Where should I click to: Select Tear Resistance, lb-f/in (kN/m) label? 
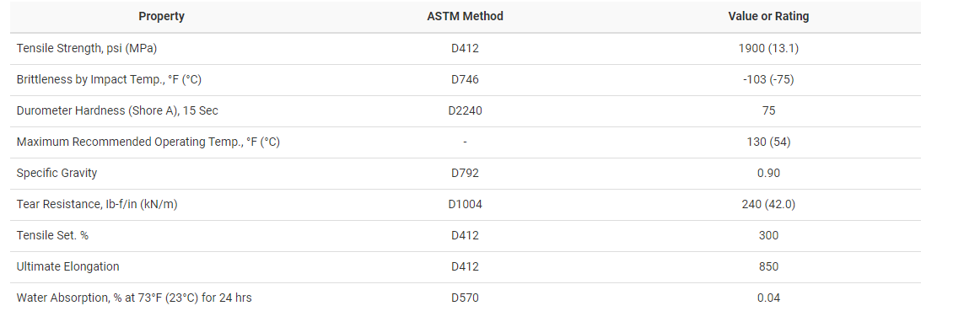click(97, 205)
